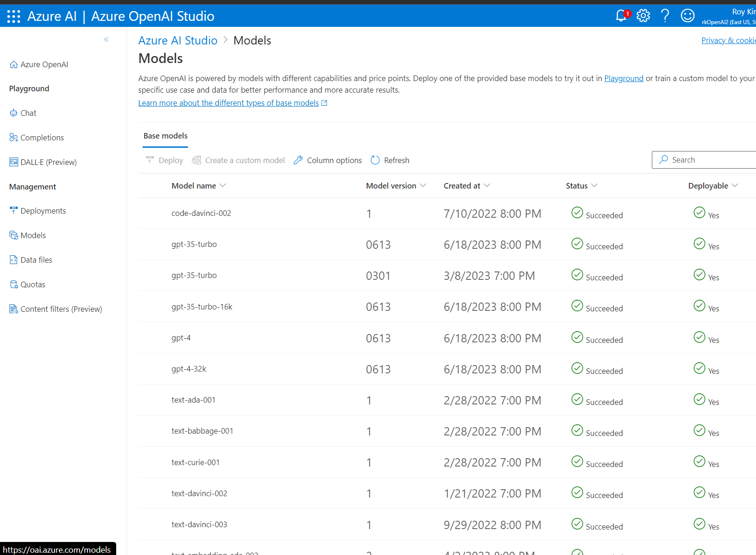Open the Playground link in the description
This screenshot has height=555, width=756.
click(x=624, y=78)
